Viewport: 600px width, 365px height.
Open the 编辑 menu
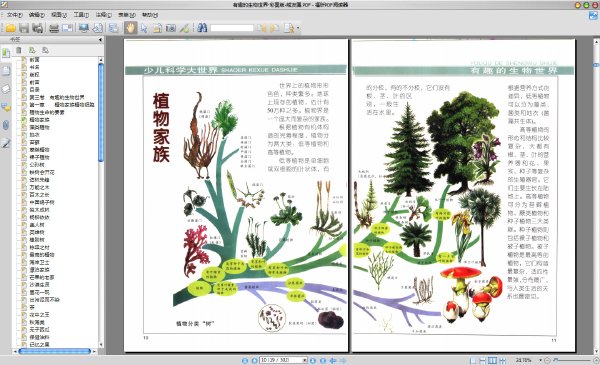pyautogui.click(x=37, y=15)
